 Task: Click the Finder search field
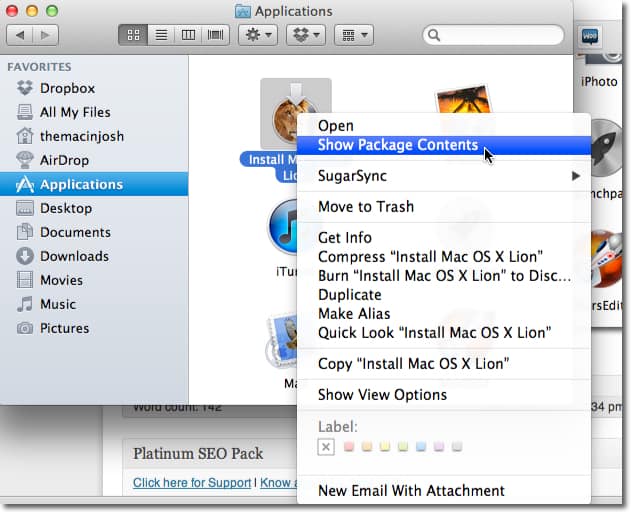pos(493,35)
